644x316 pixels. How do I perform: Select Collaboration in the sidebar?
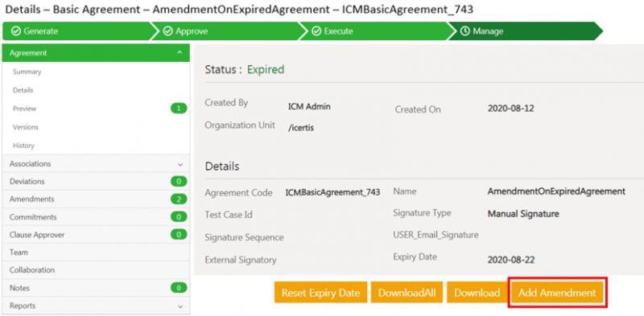pos(96,270)
